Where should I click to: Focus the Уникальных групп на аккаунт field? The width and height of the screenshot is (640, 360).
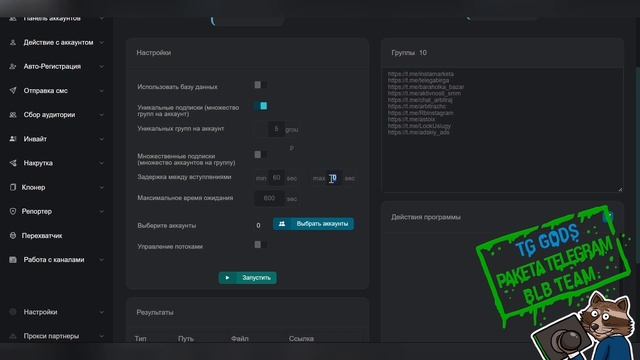point(276,129)
